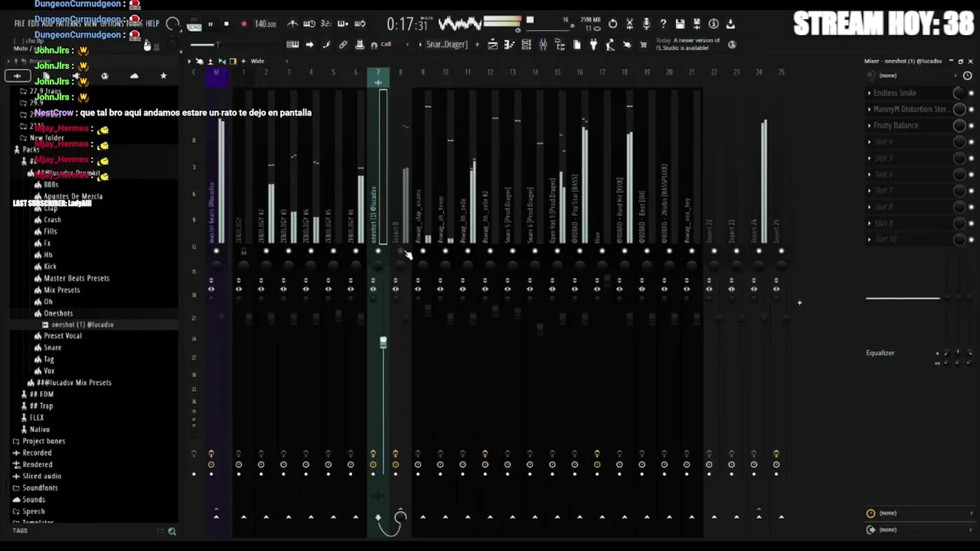Click the render to file save icon
The height and width of the screenshot is (551, 980).
pyautogui.click(x=697, y=24)
